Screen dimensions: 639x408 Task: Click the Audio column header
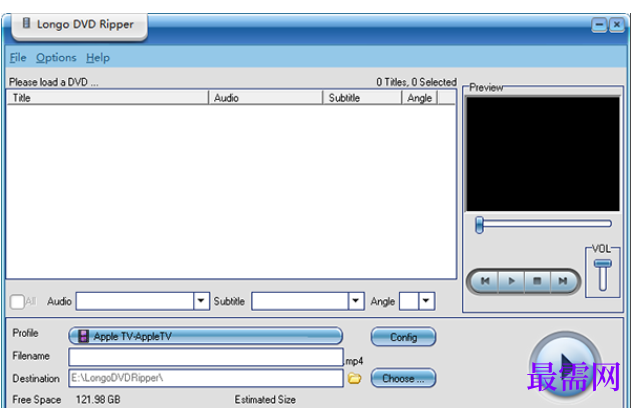266,98
